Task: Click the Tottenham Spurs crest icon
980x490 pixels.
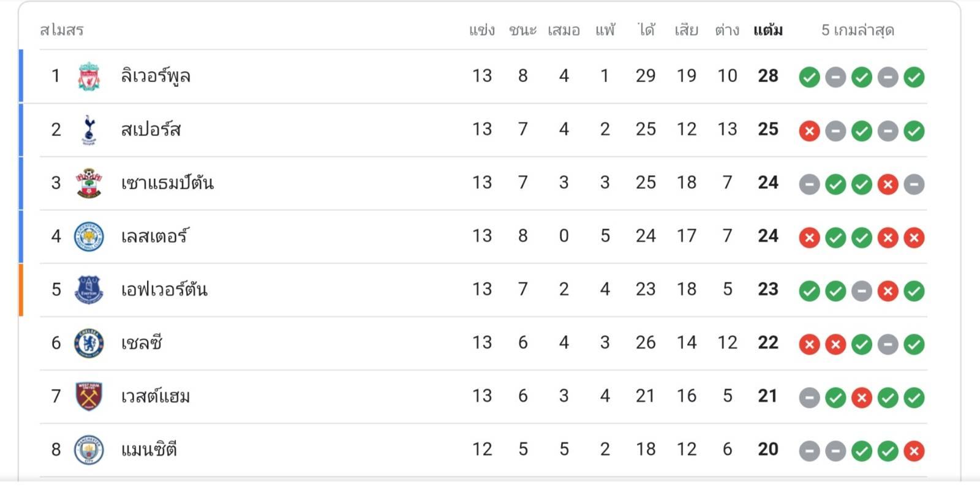Action: [89, 129]
